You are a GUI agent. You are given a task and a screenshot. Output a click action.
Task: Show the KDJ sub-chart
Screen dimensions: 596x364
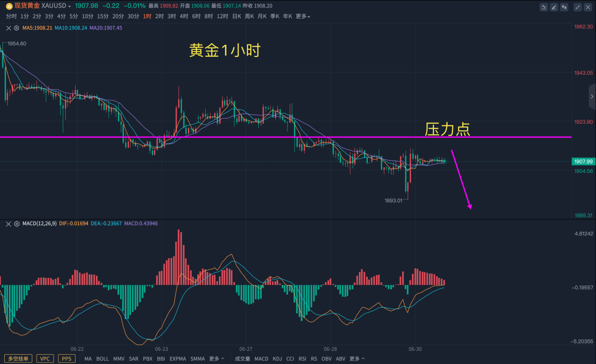pyautogui.click(x=277, y=359)
